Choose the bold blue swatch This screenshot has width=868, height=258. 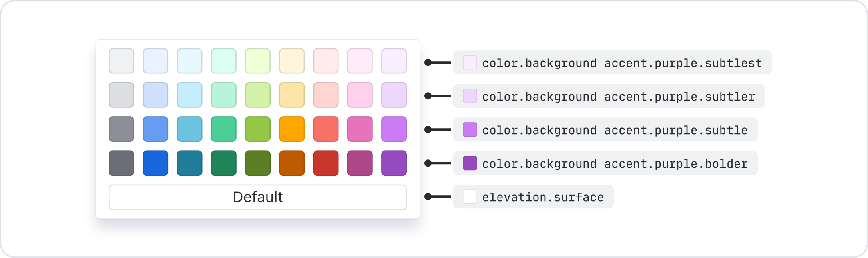tap(155, 163)
